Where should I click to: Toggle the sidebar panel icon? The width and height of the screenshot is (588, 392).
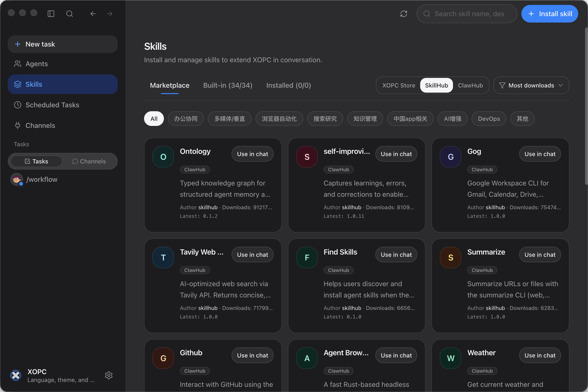point(51,14)
